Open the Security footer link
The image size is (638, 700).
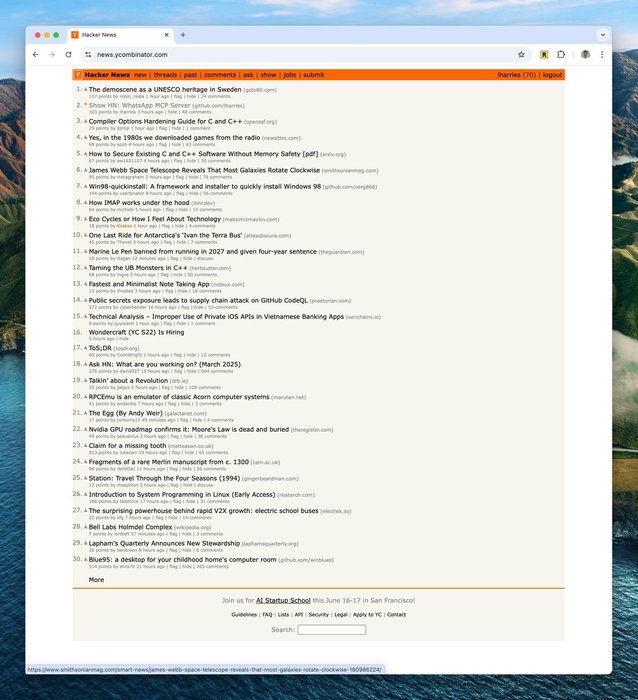[318, 615]
